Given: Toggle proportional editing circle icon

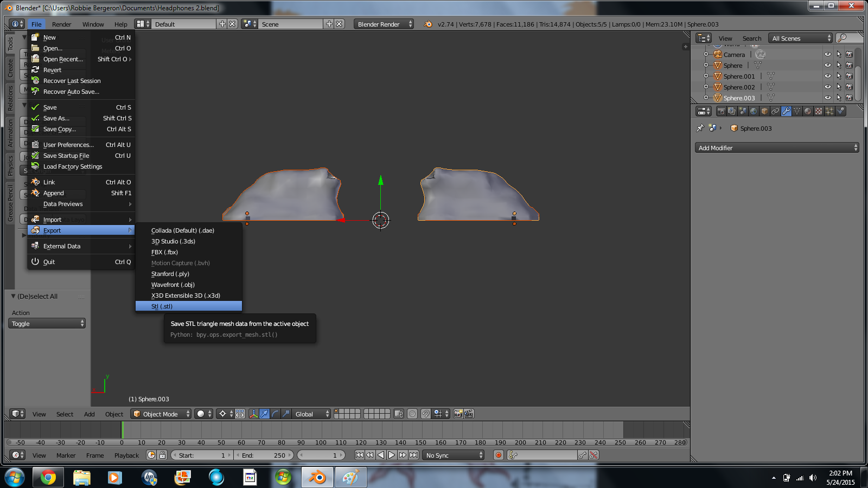Looking at the screenshot, I should (412, 414).
